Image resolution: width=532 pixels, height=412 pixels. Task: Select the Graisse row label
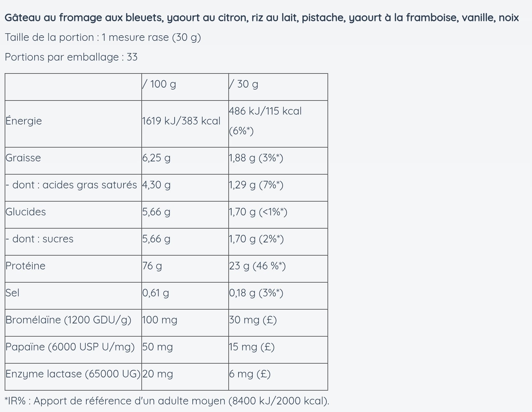(x=23, y=158)
